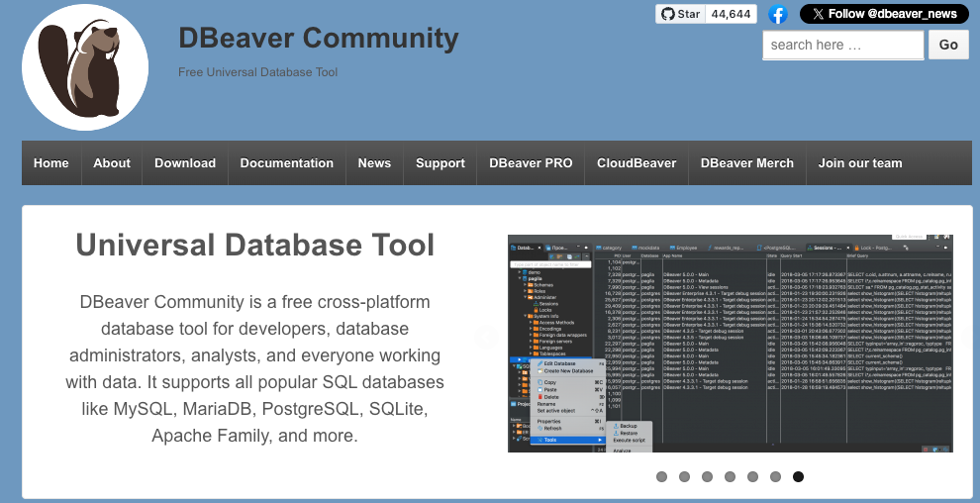Image resolution: width=980 pixels, height=503 pixels.
Task: Select the sixth carousel dot
Action: [x=776, y=476]
